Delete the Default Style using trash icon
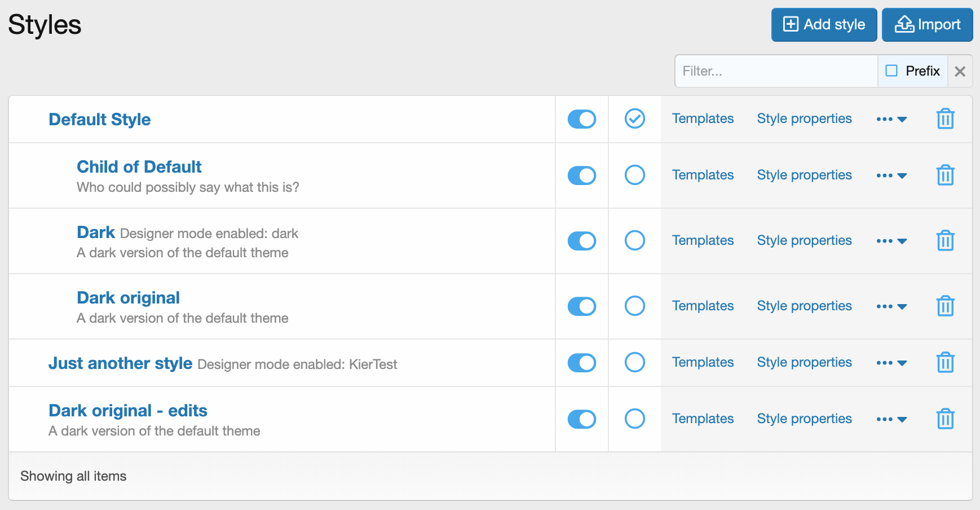This screenshot has height=510, width=980. coord(945,119)
